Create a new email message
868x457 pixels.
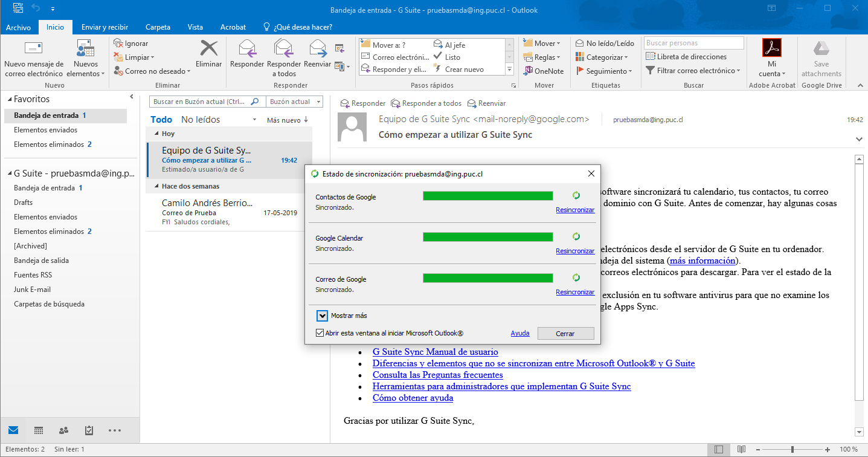[x=33, y=59]
